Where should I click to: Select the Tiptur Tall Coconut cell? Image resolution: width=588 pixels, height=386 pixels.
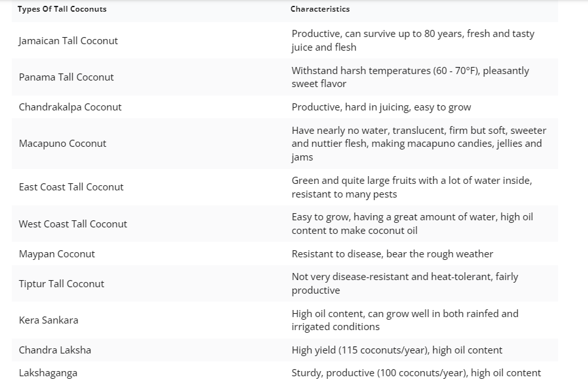62,284
